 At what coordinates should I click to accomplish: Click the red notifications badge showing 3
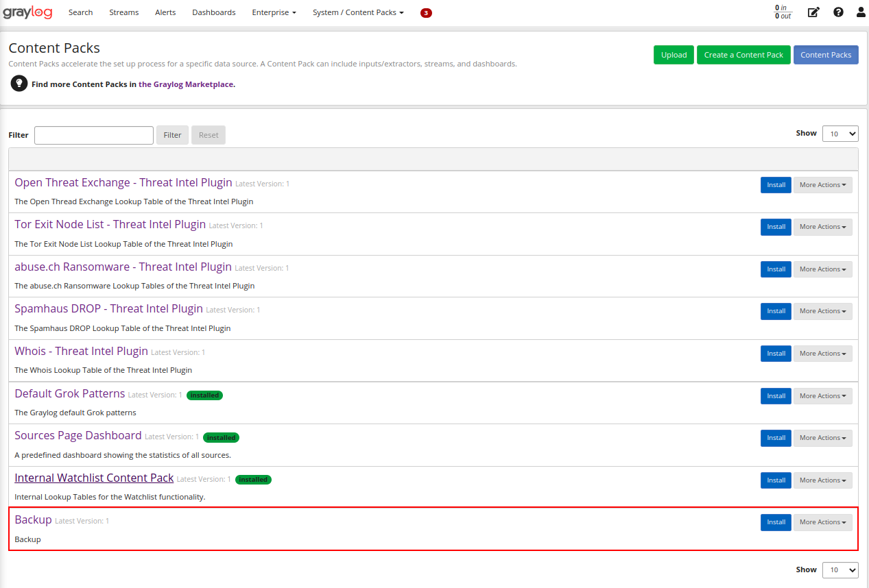point(426,13)
